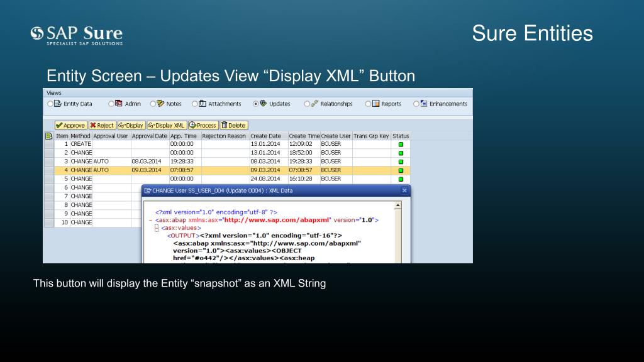Click the Delete button
Image resolution: width=644 pixels, height=362 pixels.
point(234,125)
